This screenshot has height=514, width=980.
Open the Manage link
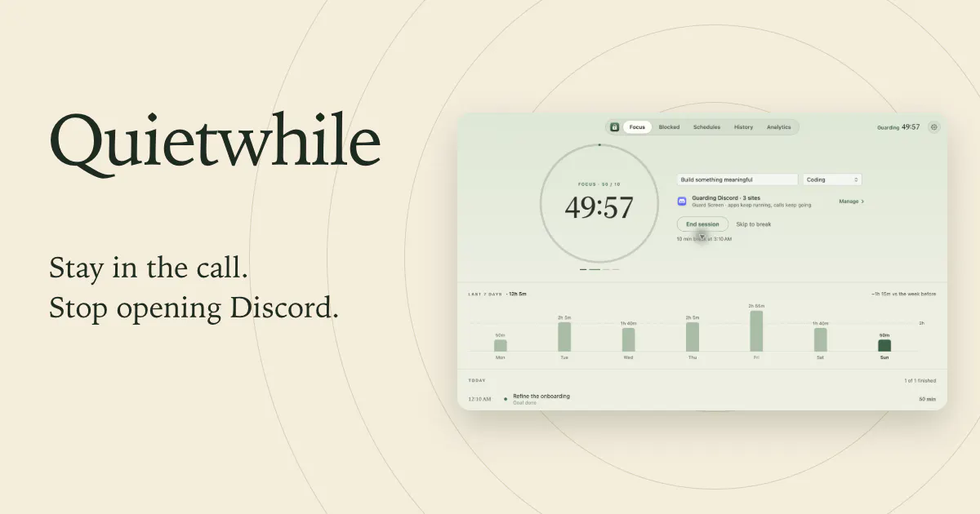point(851,201)
